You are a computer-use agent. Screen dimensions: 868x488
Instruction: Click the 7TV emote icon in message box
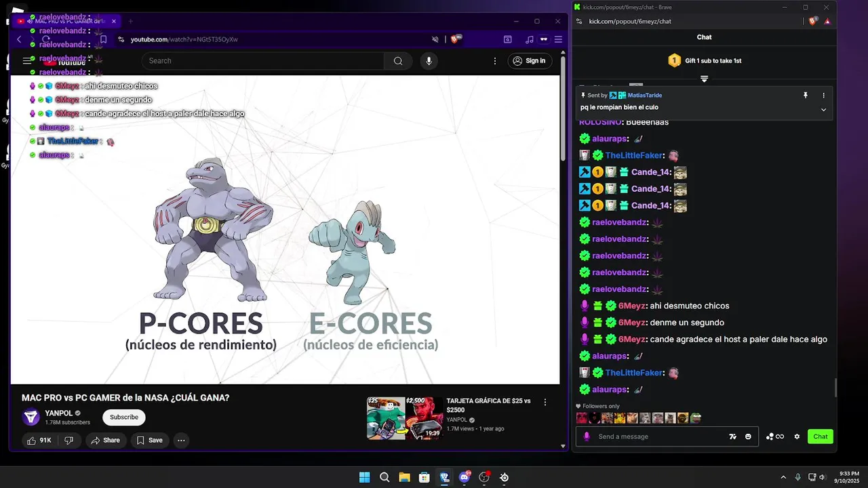point(732,436)
